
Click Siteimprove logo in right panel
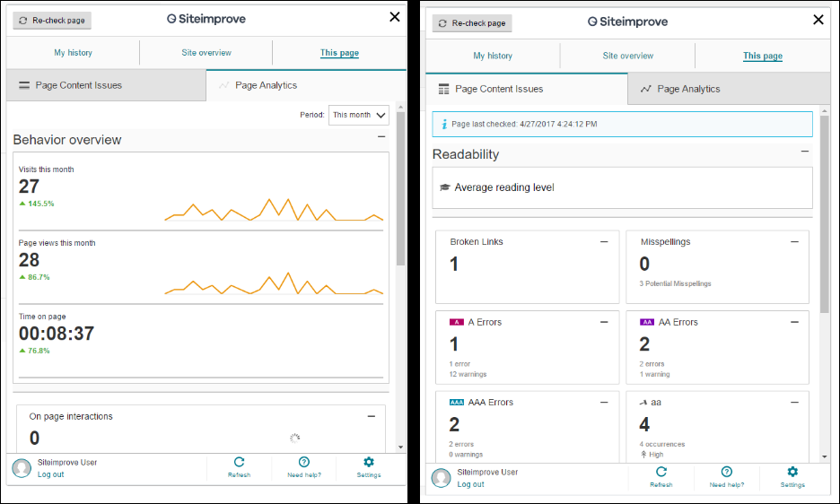[x=627, y=22]
